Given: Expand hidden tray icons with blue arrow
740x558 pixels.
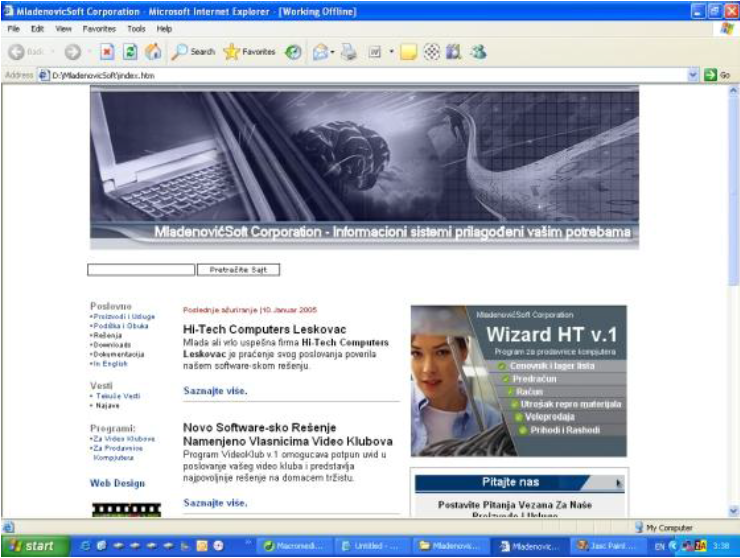Looking at the screenshot, I should coord(673,546).
